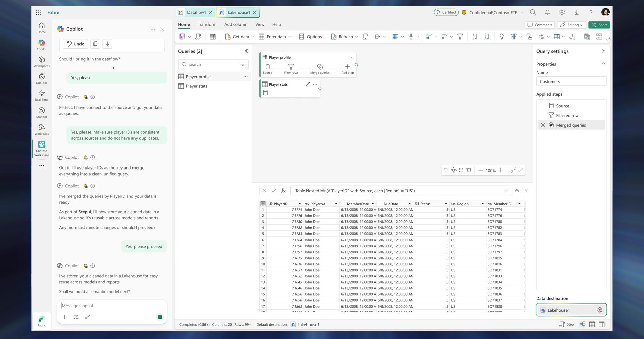Open OneLake from the sidebar
644x339 pixels.
pos(42,79)
